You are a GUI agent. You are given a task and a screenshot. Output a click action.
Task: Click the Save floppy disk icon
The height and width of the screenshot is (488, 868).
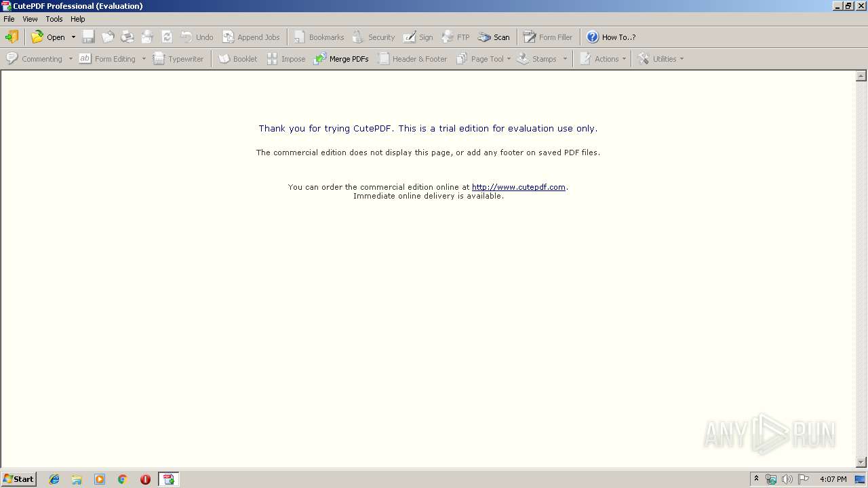pyautogui.click(x=88, y=37)
